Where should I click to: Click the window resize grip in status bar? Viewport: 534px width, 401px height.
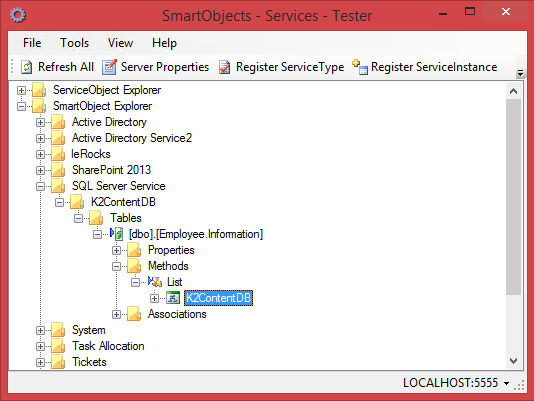point(520,385)
